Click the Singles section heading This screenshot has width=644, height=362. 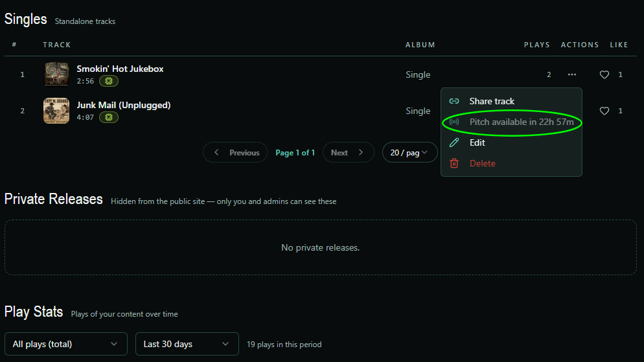click(x=25, y=19)
